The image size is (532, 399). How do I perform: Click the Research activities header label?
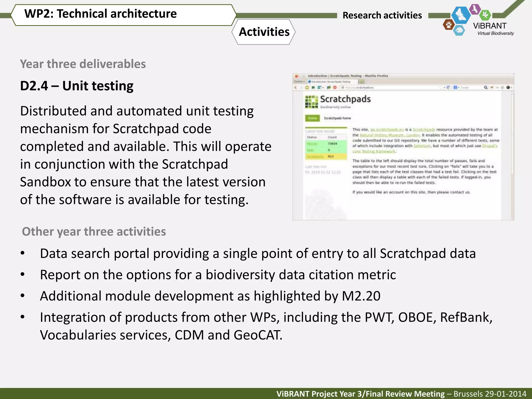tap(382, 15)
